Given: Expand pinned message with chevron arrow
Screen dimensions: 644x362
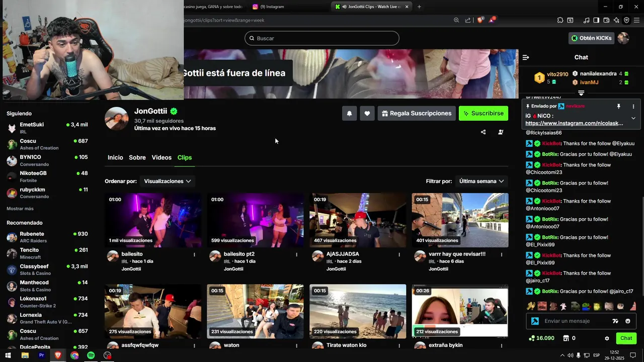Looking at the screenshot, I should (x=633, y=118).
